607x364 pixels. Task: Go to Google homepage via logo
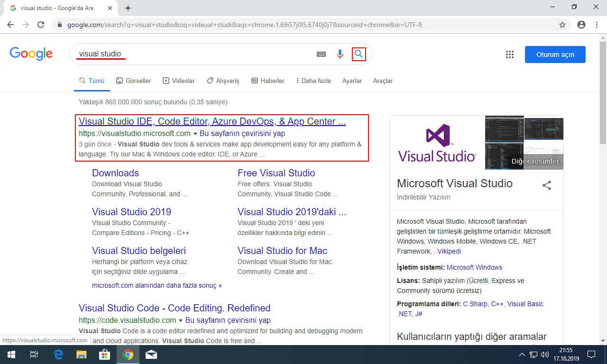31,54
